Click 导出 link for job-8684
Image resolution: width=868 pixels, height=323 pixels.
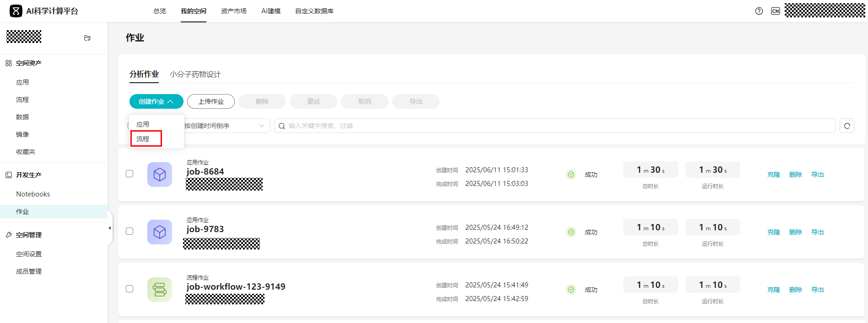[x=818, y=175]
